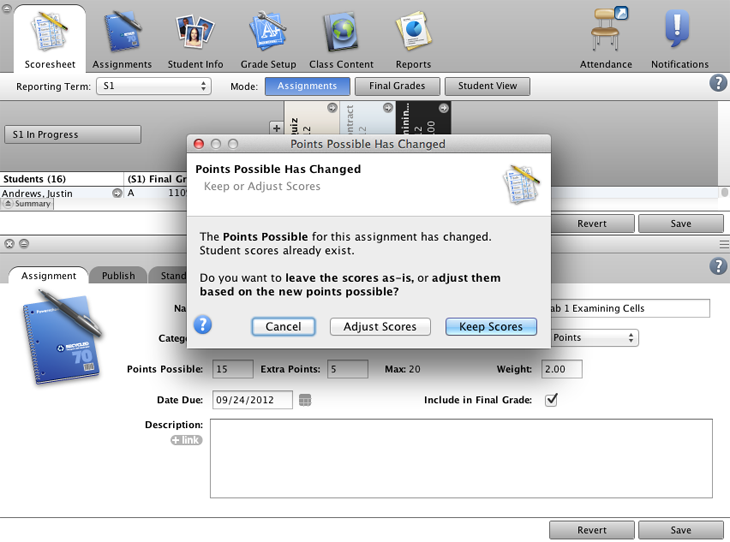Open the Scoresheet toolbar icon
The image size is (730, 542).
(x=49, y=37)
